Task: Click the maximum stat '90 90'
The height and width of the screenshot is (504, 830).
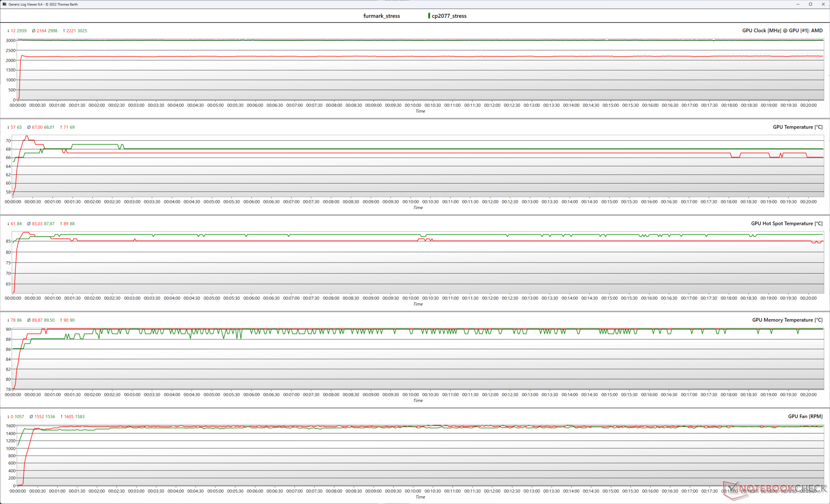Action: click(67, 320)
